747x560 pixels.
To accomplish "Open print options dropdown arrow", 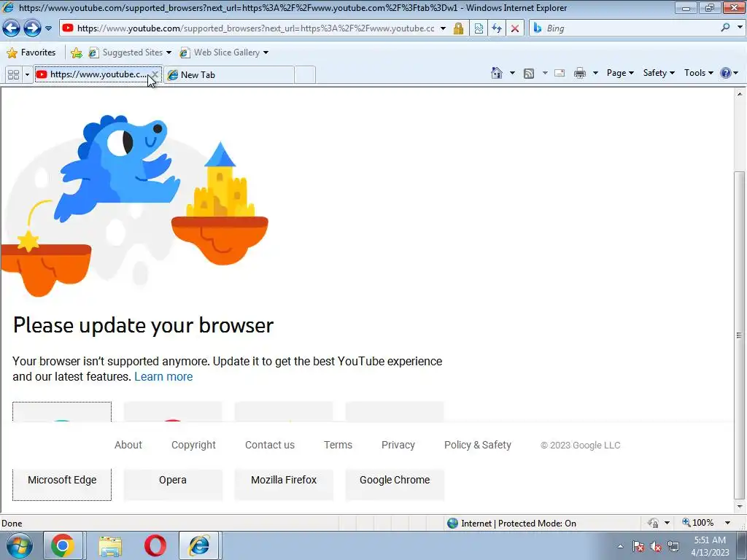I will tap(595, 73).
